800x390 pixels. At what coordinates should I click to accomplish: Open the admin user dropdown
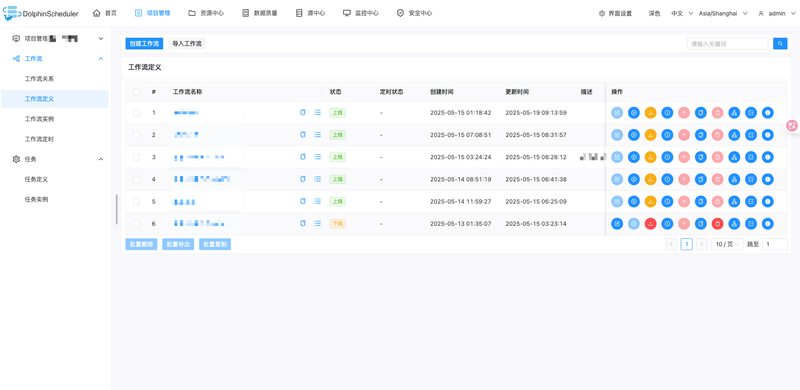[776, 14]
